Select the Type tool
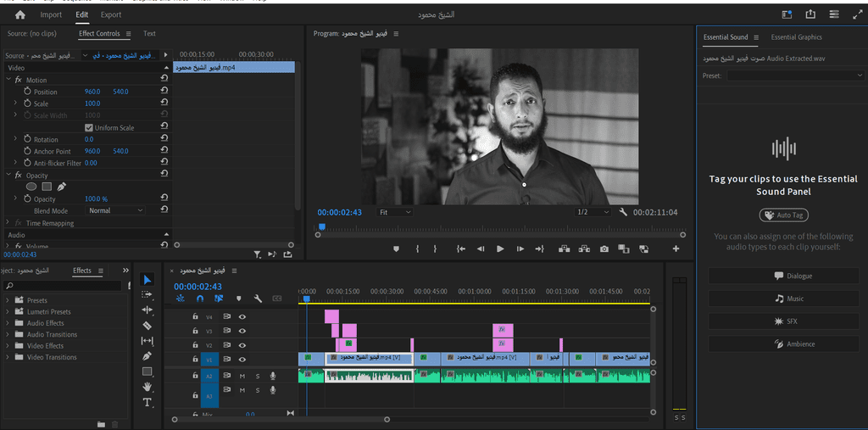Image resolution: width=868 pixels, height=430 pixels. pos(147,402)
